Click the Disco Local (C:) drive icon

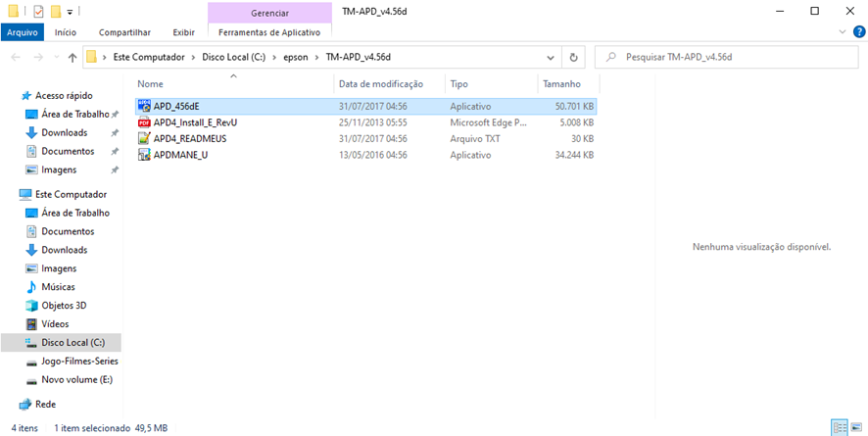click(31, 343)
